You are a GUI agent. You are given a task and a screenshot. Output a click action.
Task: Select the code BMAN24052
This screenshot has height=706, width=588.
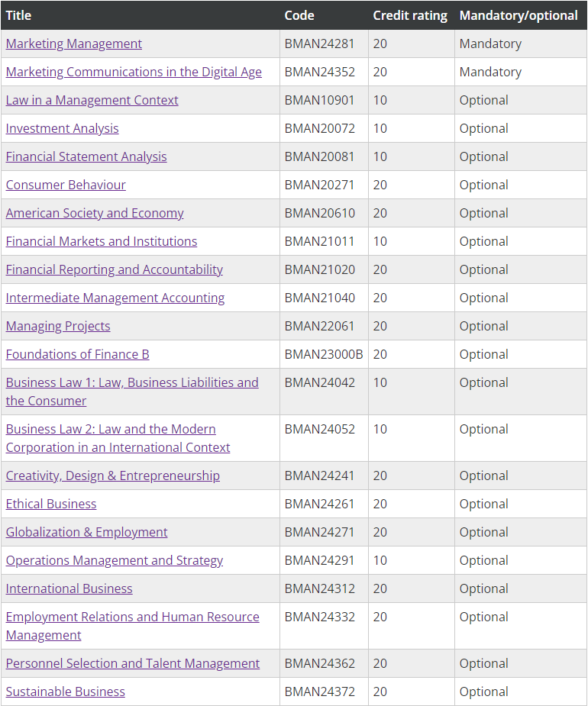319,430
